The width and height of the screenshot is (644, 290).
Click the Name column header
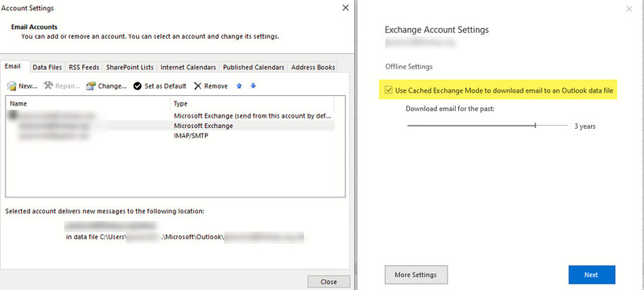[x=88, y=103]
